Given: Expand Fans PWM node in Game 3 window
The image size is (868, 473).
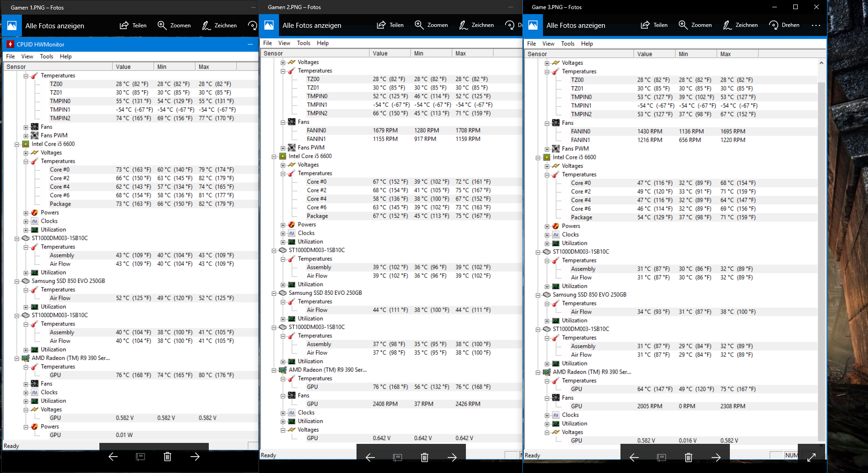Looking at the screenshot, I should point(547,149).
